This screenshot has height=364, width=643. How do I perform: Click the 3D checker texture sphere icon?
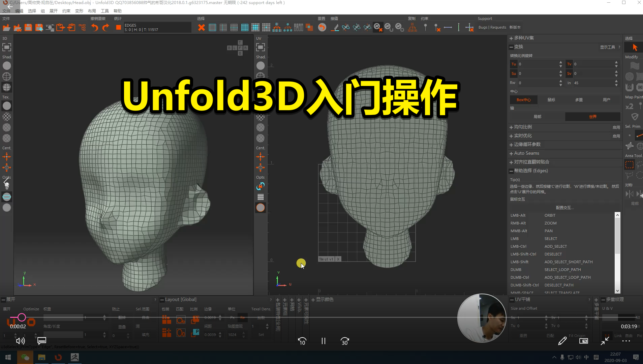pyautogui.click(x=7, y=117)
